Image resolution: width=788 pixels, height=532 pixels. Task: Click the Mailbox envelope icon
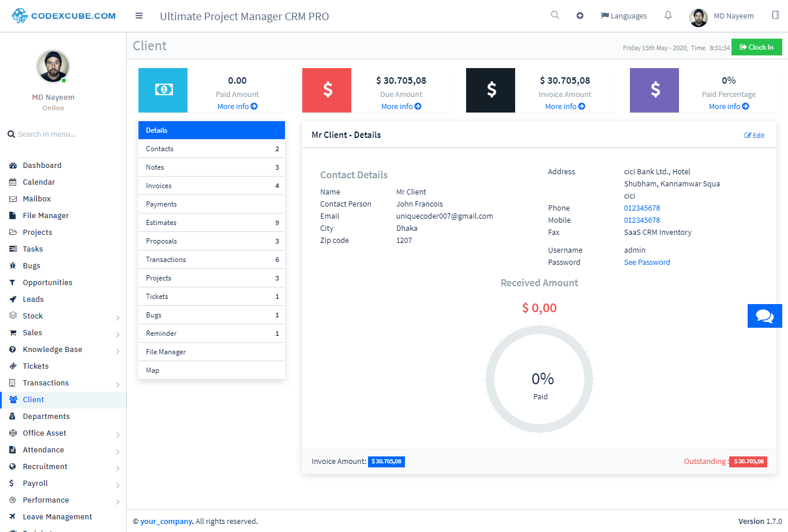(13, 199)
